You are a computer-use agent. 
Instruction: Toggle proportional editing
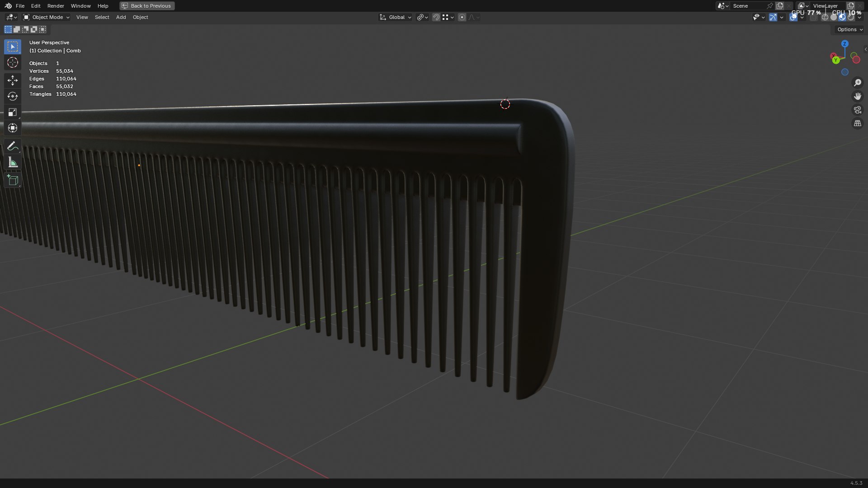(462, 17)
